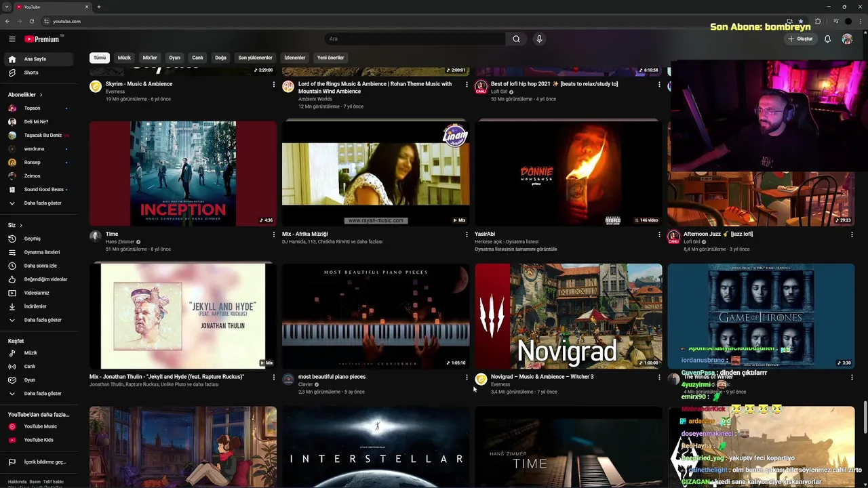
Task: Expand Daha fazla göster under Keşfet
Action: [39, 394]
